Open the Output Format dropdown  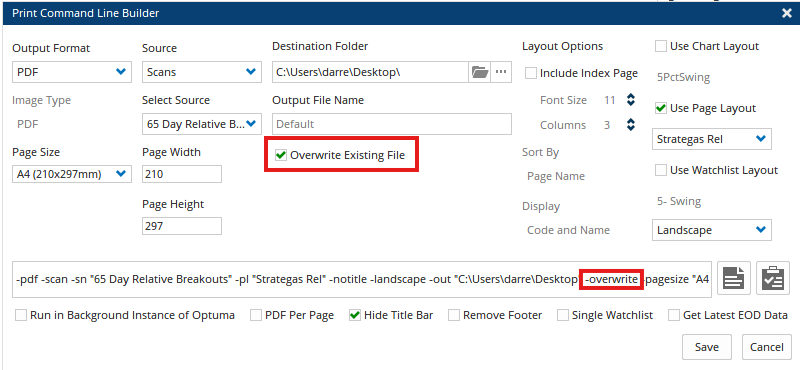click(x=71, y=72)
